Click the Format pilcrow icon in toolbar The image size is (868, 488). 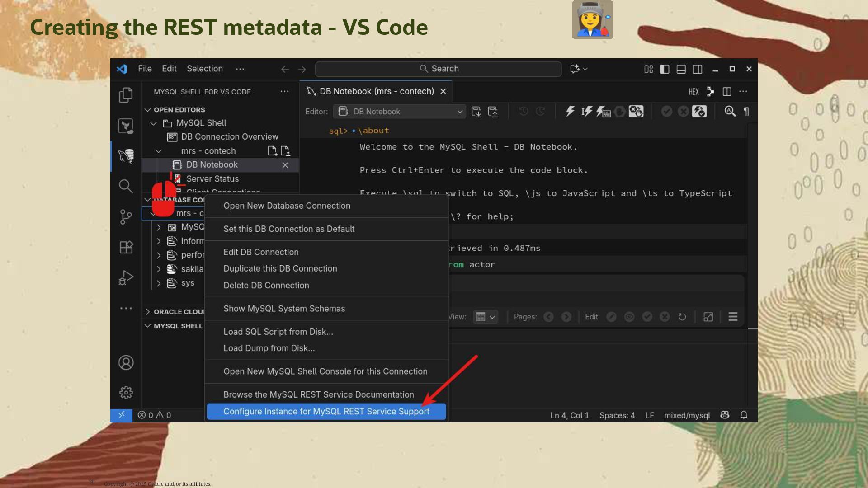(x=746, y=112)
